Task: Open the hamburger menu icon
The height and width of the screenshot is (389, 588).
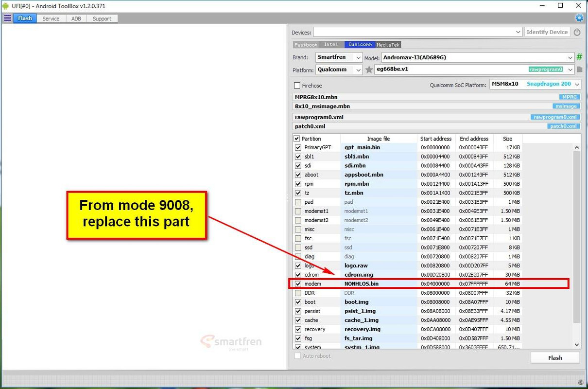Action: tap(7, 18)
